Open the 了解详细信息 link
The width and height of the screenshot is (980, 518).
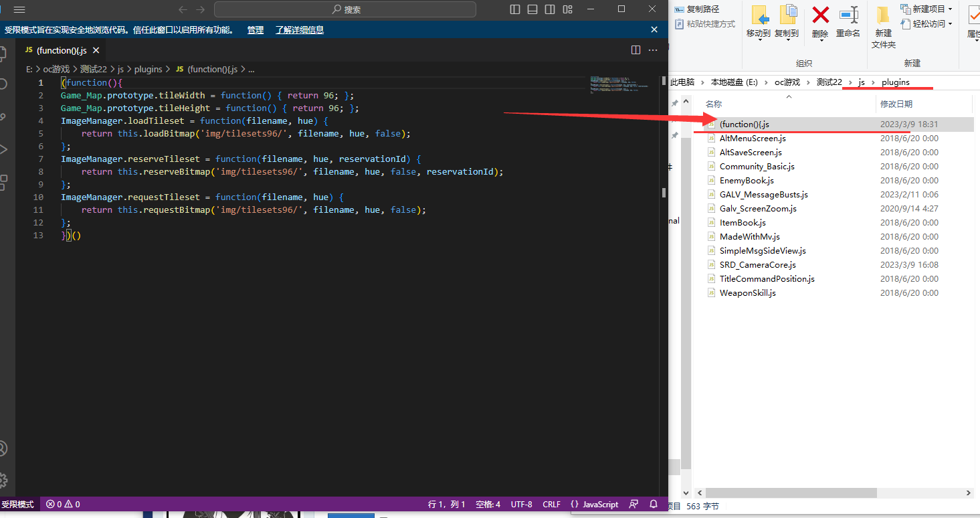tap(300, 30)
